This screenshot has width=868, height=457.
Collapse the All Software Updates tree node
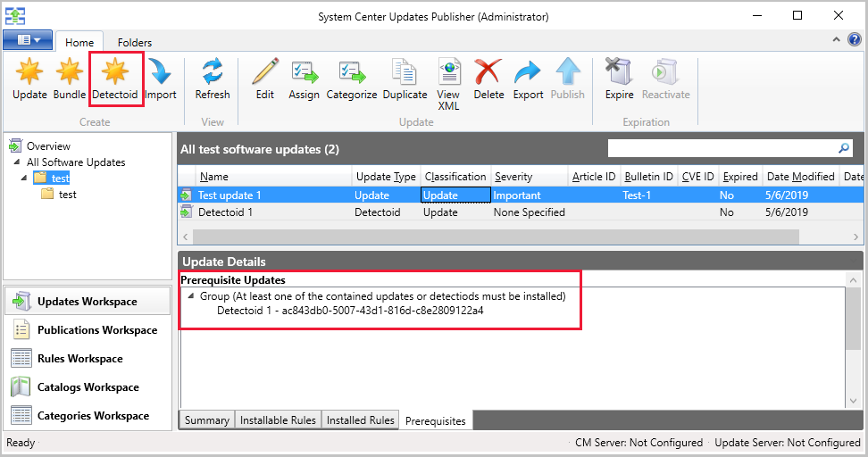[17, 162]
